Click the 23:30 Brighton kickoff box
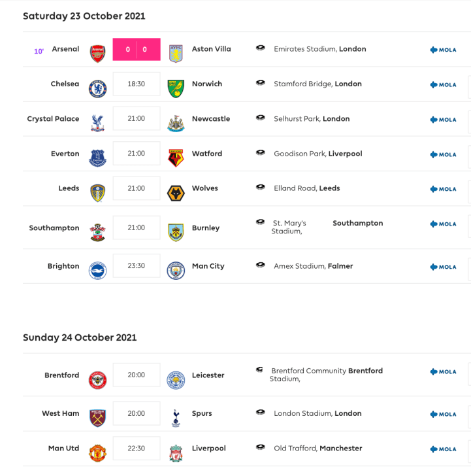Screen dimensions: 471x476 137,266
